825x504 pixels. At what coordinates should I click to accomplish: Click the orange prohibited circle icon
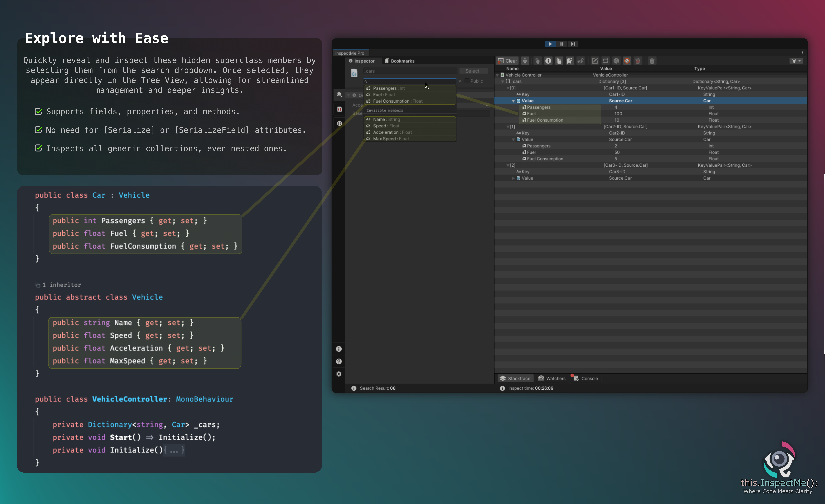tap(627, 61)
